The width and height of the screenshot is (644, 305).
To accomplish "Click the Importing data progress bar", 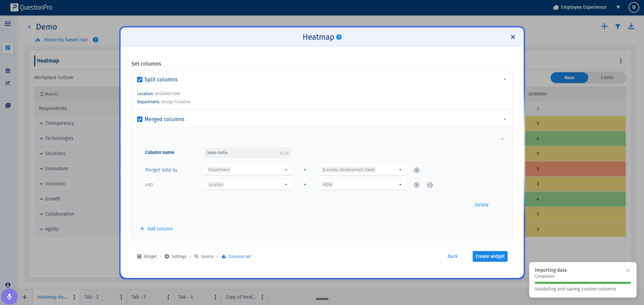I will pos(583,283).
